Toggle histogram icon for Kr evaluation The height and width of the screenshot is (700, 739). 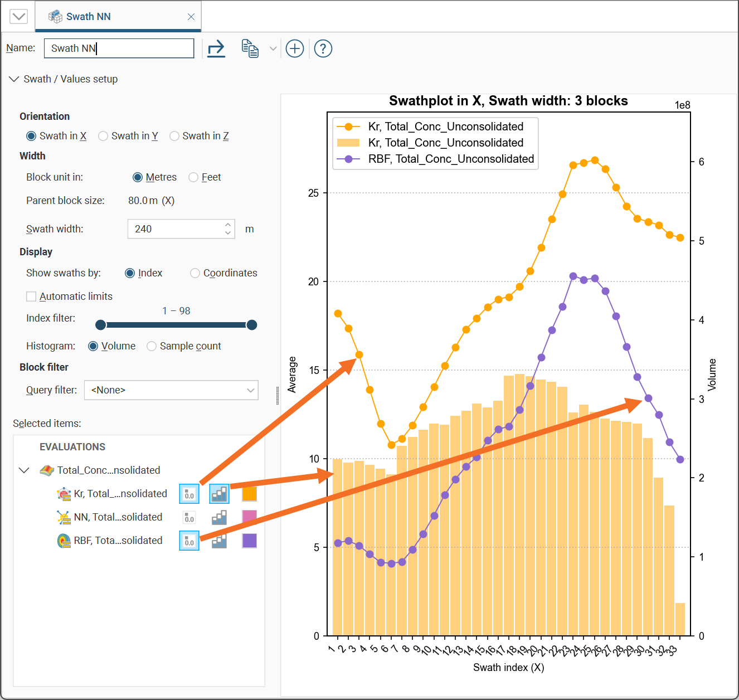click(x=219, y=494)
